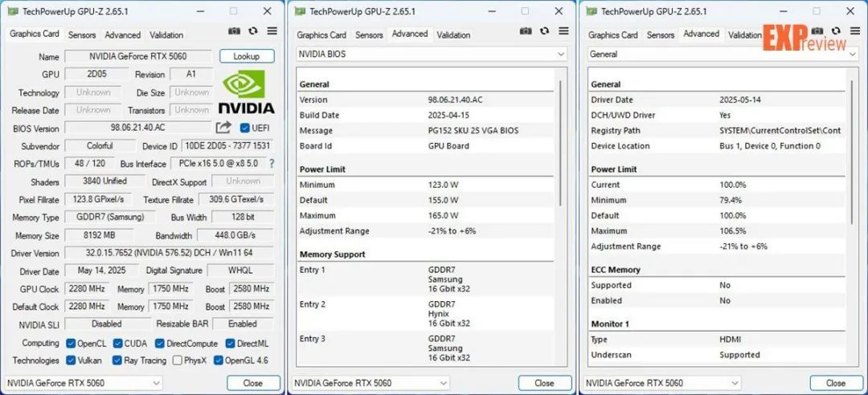Switch to Advanced tab in left window
The image size is (868, 395).
coord(123,35)
